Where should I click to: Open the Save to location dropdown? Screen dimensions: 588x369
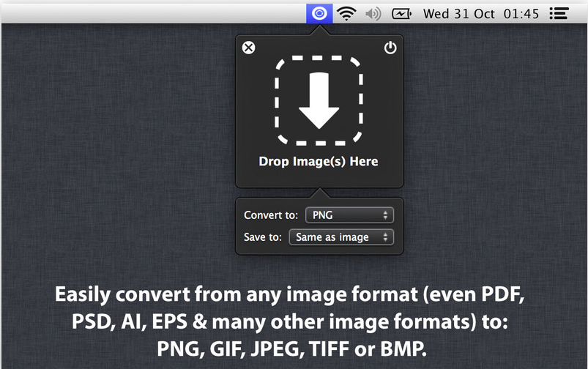pos(340,237)
